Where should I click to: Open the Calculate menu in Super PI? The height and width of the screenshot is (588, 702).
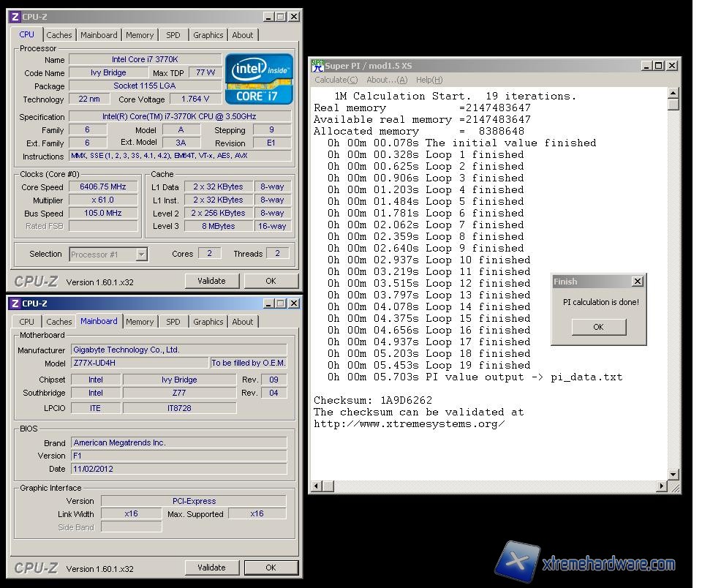pyautogui.click(x=336, y=80)
